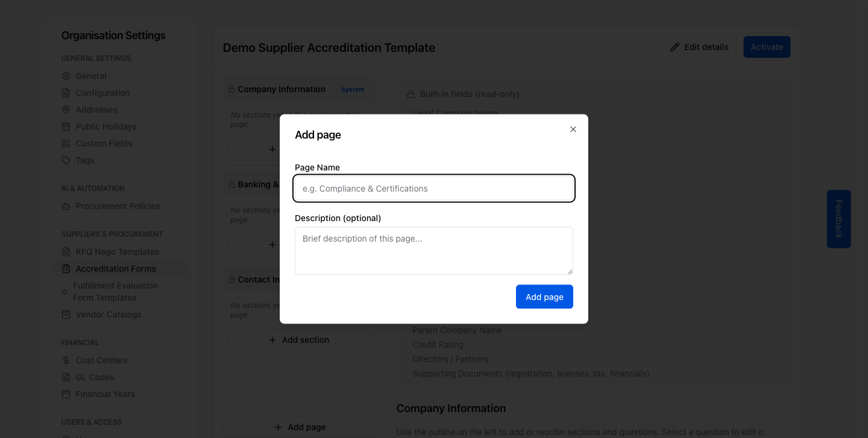This screenshot has height=438, width=868.
Task: Click the Financial Years calendar icon
Action: (66, 394)
